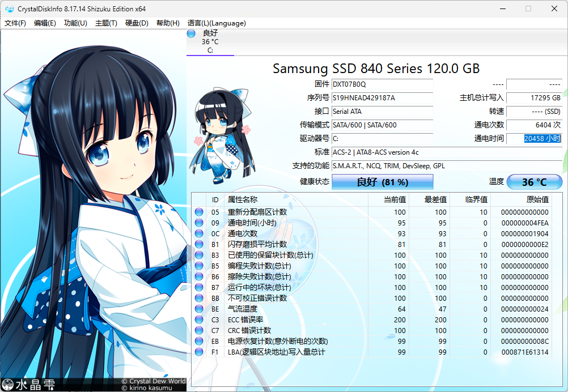Viewport: 568px width, 392px height.
Task: Click status orb for attribute F1 row
Action: (x=199, y=352)
